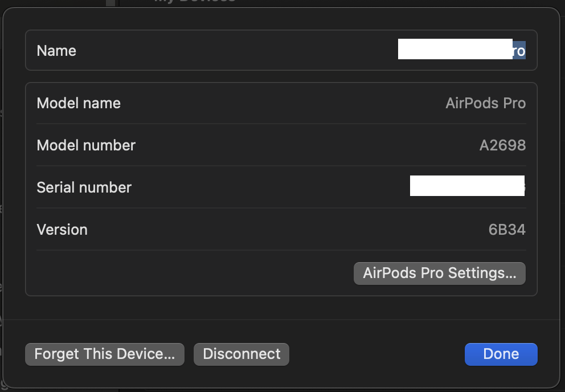The width and height of the screenshot is (565, 392).
Task: Click blank area between Disconnect and Done
Action: coord(376,354)
